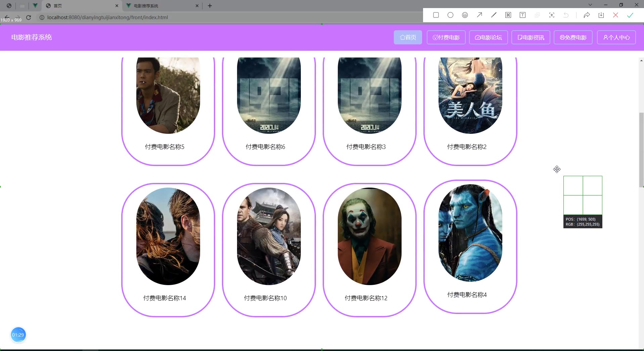View site information for localhost

click(42, 17)
